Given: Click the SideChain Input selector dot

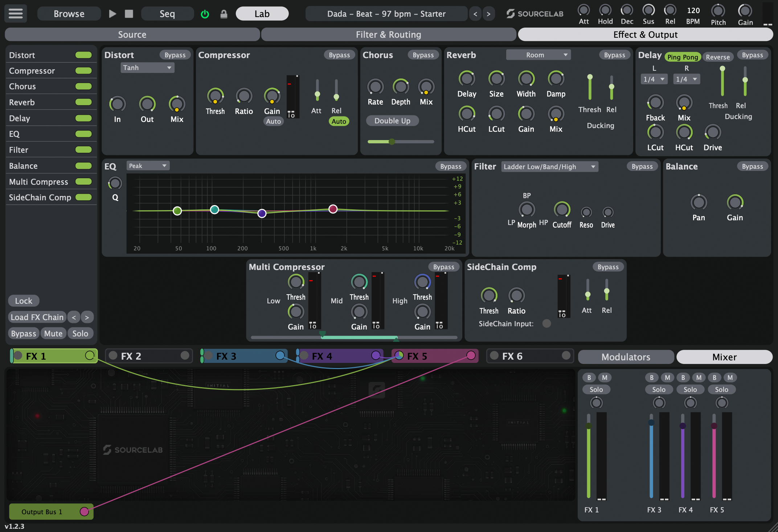Looking at the screenshot, I should click(546, 323).
